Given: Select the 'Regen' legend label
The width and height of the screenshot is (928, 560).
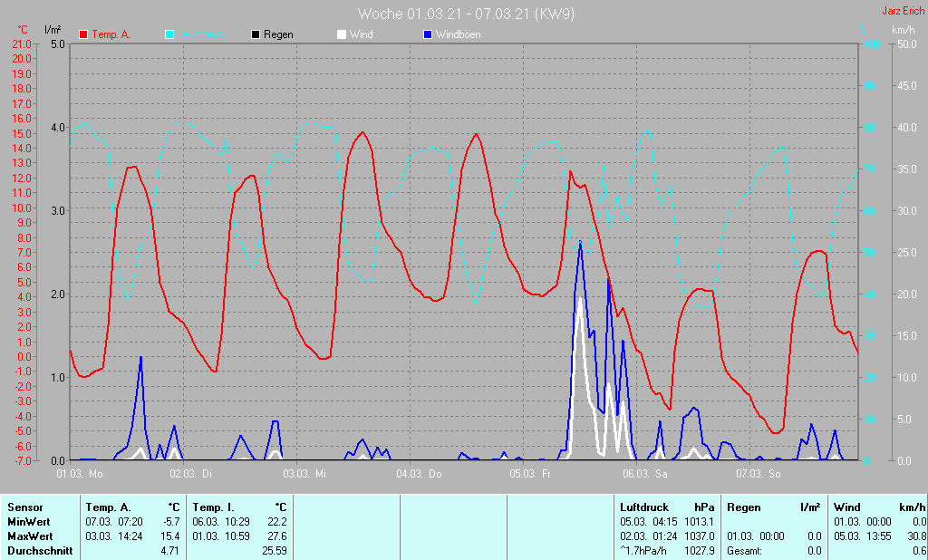Looking at the screenshot, I should coord(278,34).
